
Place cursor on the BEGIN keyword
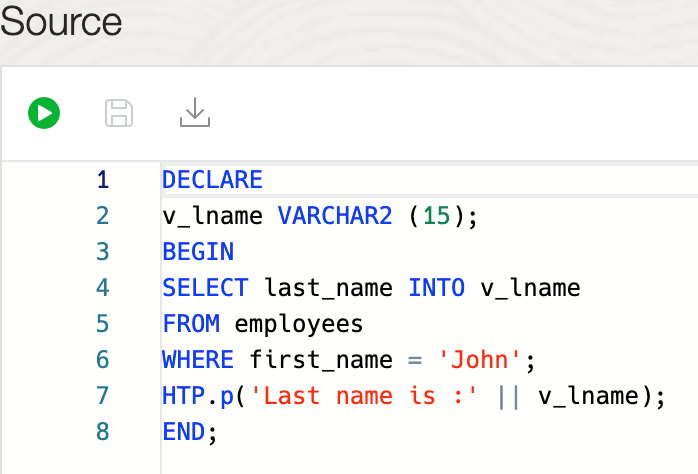point(197,252)
